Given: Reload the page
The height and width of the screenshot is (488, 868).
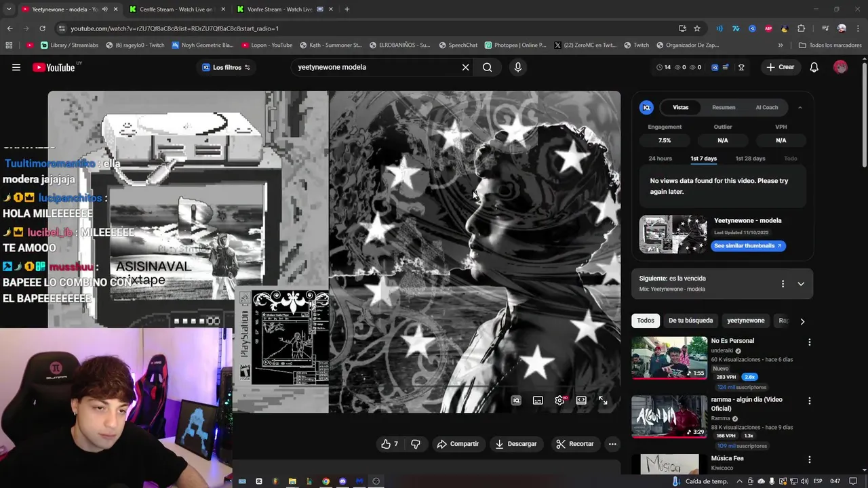Looking at the screenshot, I should (x=42, y=28).
